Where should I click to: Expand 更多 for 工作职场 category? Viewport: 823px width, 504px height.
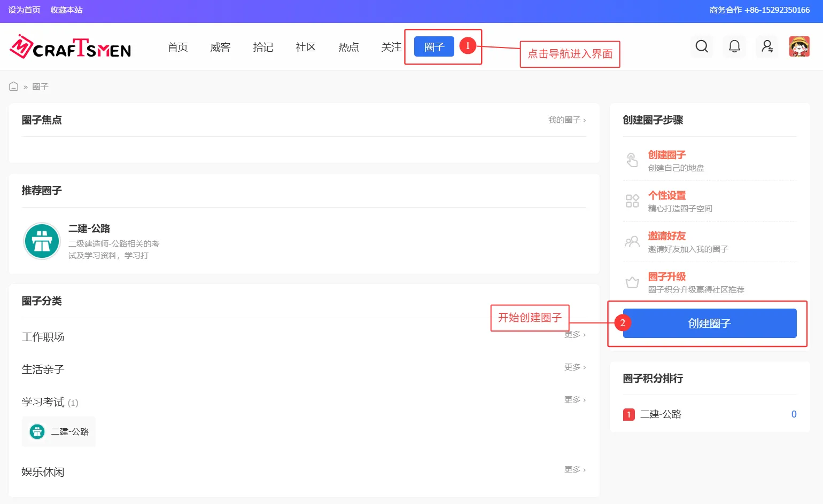click(574, 335)
